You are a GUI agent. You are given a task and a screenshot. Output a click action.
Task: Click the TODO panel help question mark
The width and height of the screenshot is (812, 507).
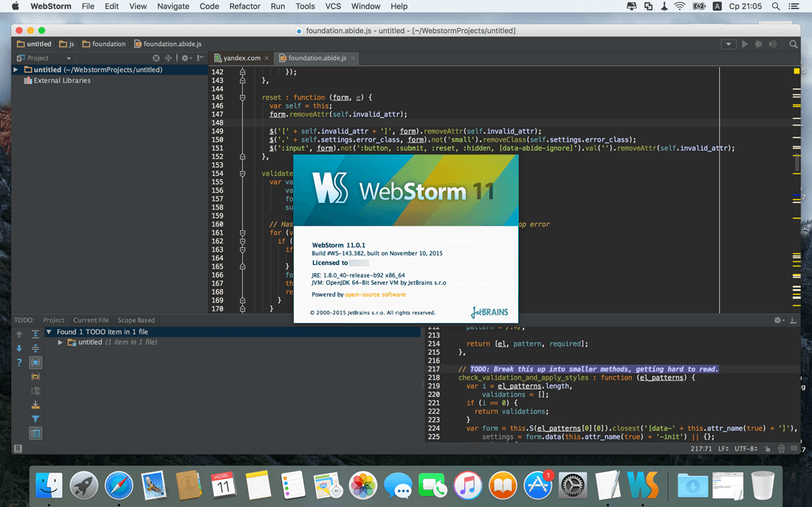coord(19,362)
